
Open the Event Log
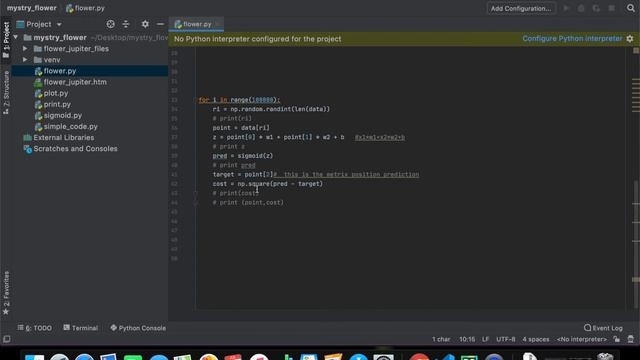point(603,328)
